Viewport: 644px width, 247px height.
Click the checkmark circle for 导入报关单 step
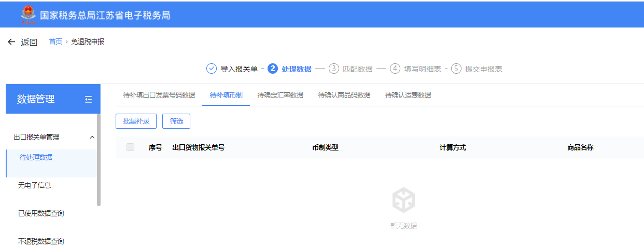[x=211, y=69]
